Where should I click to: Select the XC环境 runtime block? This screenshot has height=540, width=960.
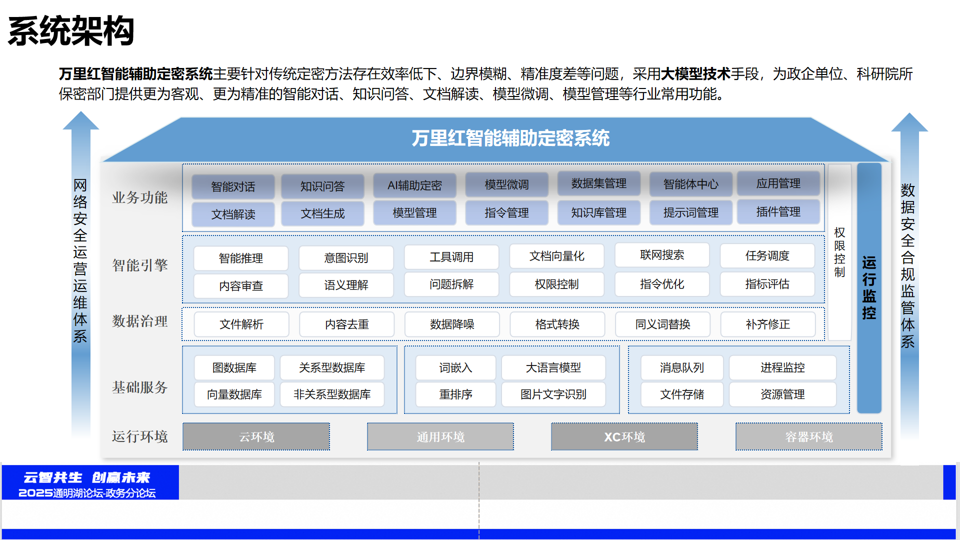tap(624, 437)
